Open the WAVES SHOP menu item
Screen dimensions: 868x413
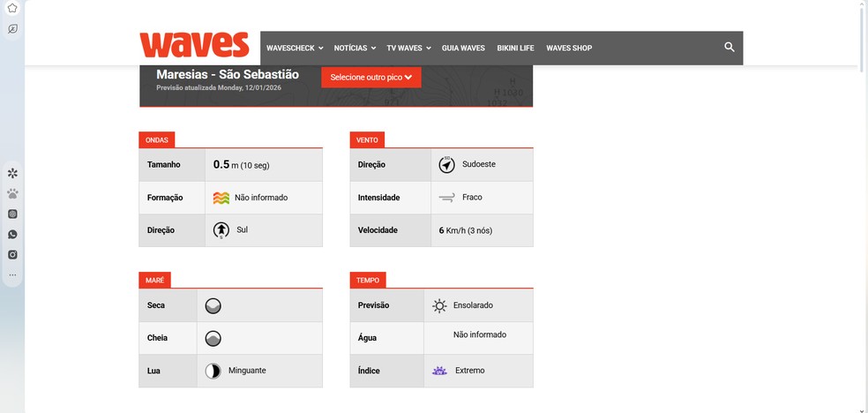click(x=569, y=49)
